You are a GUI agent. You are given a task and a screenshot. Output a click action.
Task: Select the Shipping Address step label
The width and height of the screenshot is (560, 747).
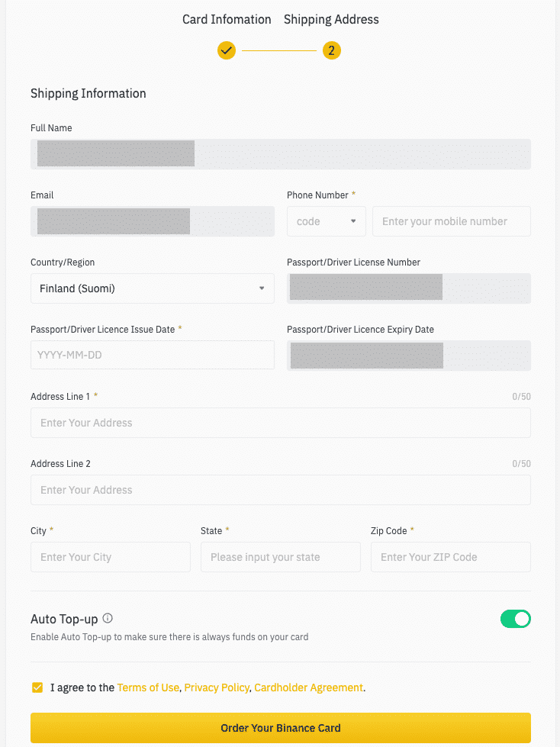point(331,20)
